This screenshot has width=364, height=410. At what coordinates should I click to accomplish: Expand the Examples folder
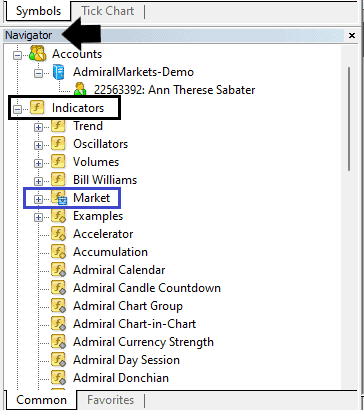pos(39,217)
